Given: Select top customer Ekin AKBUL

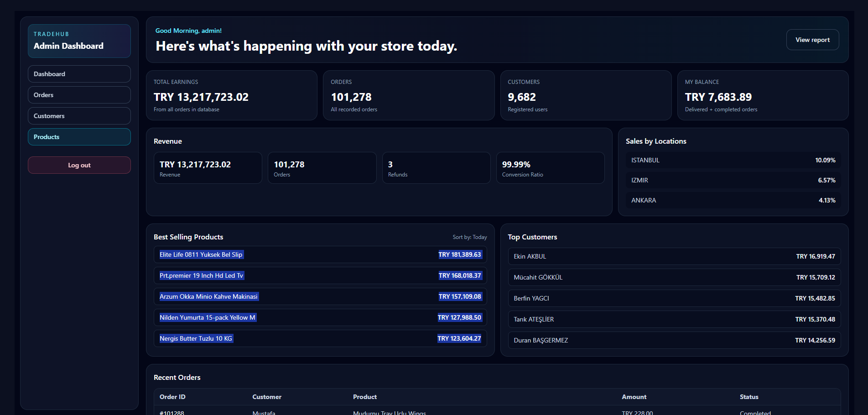Looking at the screenshot, I should pos(674,256).
